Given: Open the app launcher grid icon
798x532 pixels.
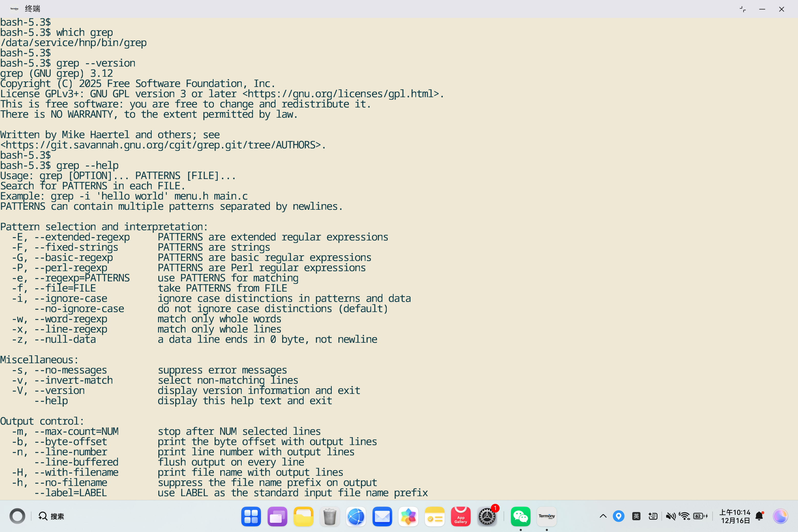Looking at the screenshot, I should coord(251,516).
